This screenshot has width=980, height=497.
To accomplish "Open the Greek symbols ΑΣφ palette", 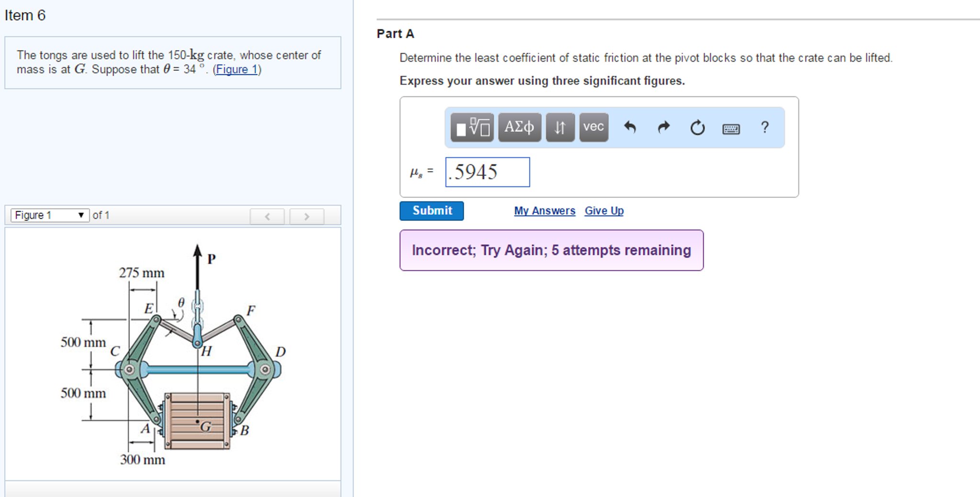I will click(520, 127).
